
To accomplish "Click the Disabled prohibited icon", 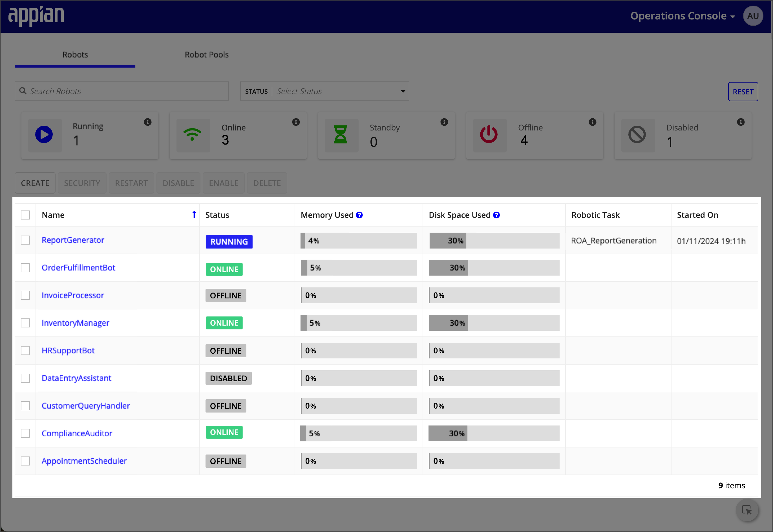I will click(637, 135).
